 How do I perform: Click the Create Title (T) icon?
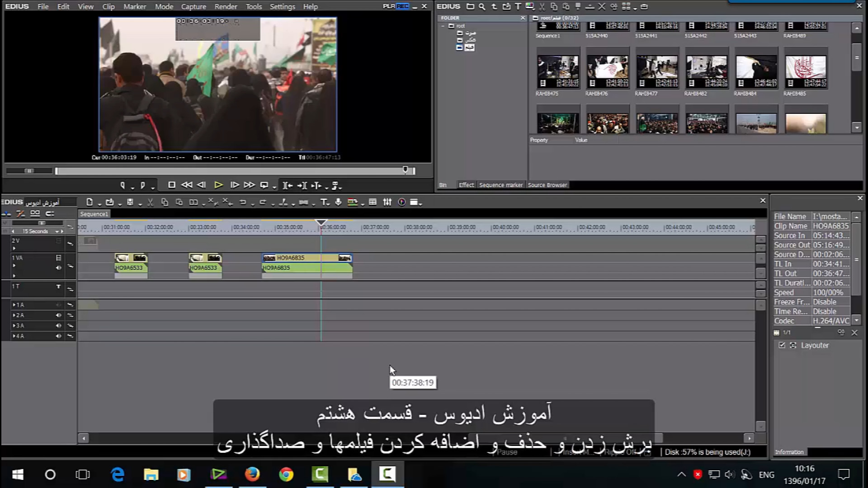pos(324,202)
